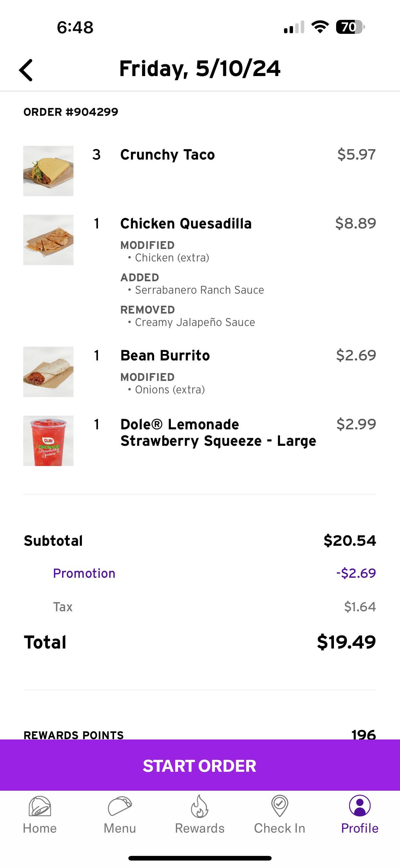Tap the order number 904299 label

click(x=71, y=112)
